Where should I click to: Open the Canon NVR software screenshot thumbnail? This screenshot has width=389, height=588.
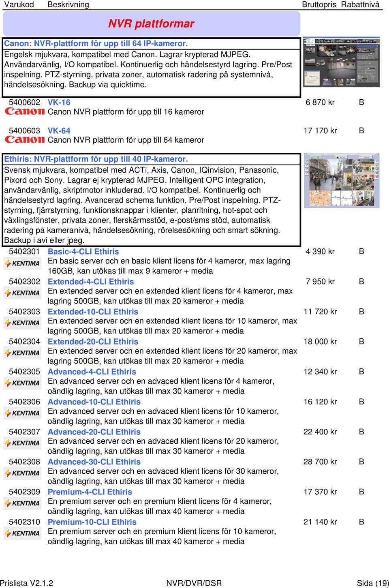tap(342, 62)
